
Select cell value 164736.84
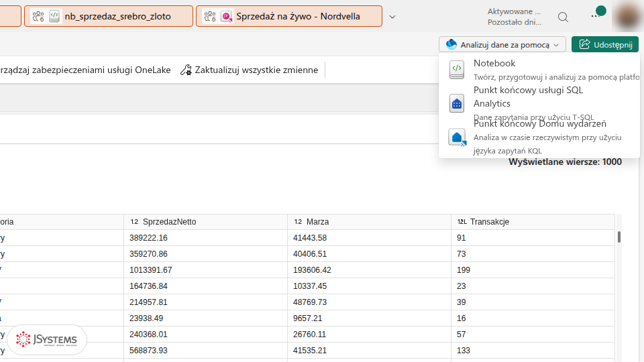point(205,286)
